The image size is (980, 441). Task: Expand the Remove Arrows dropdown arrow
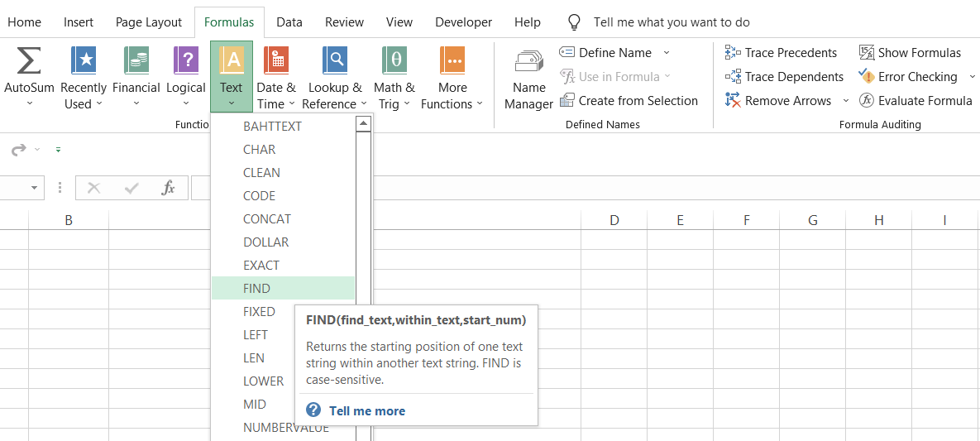pyautogui.click(x=845, y=101)
